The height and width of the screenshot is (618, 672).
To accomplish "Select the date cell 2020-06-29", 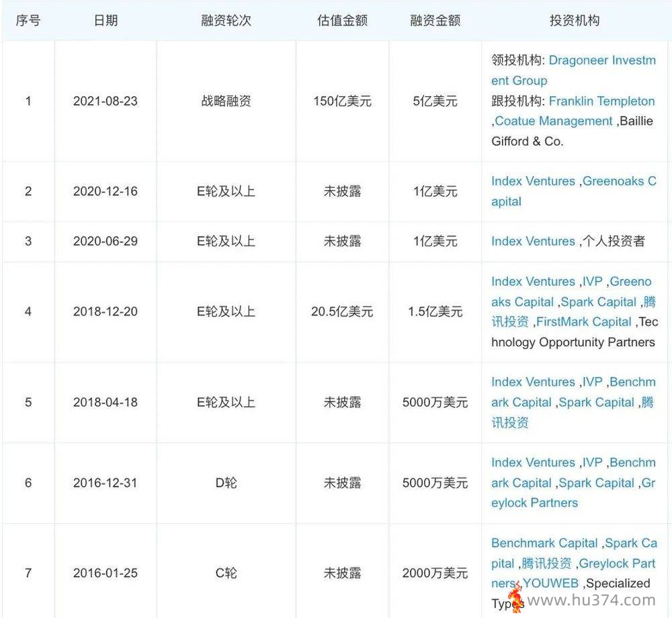I will [x=106, y=241].
